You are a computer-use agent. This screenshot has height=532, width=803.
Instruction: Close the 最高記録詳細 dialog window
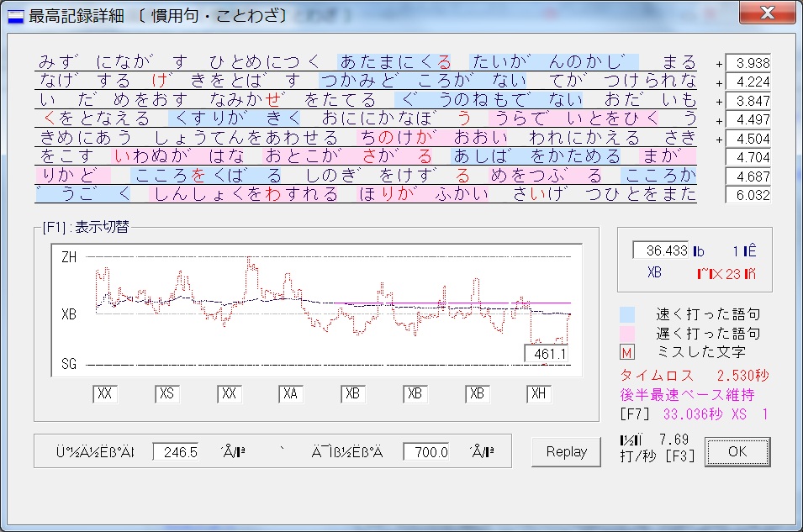(766, 14)
